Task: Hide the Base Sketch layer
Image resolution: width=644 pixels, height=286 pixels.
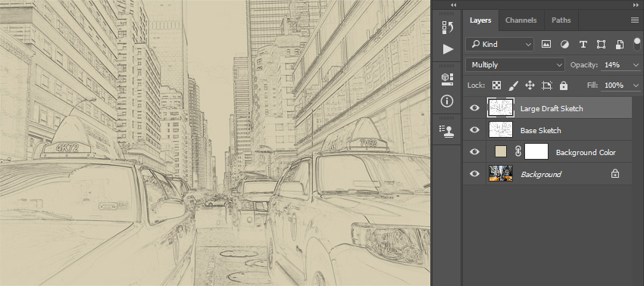Action: coord(474,129)
